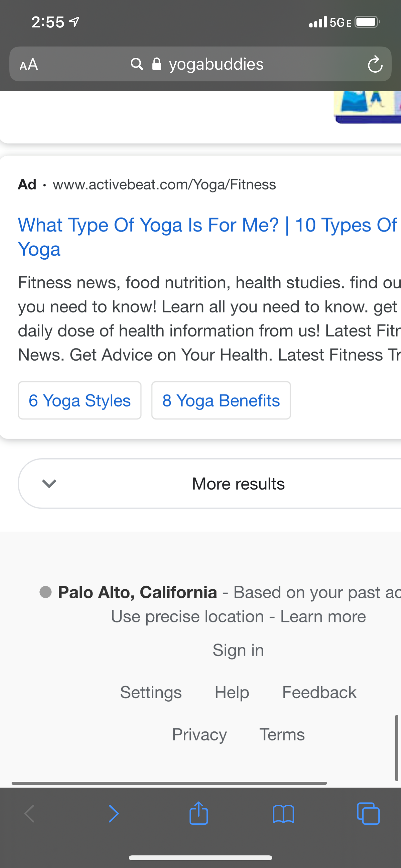Open Help in the footer

(232, 692)
